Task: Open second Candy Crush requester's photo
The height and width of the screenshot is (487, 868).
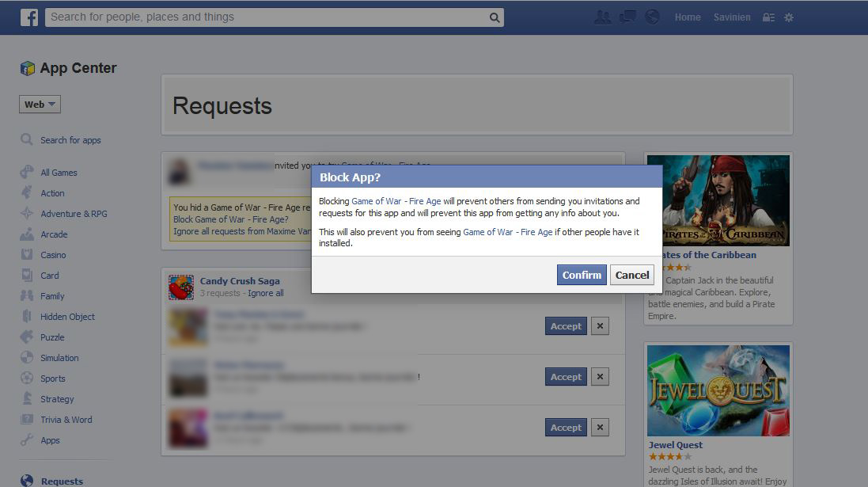Action: 188,378
